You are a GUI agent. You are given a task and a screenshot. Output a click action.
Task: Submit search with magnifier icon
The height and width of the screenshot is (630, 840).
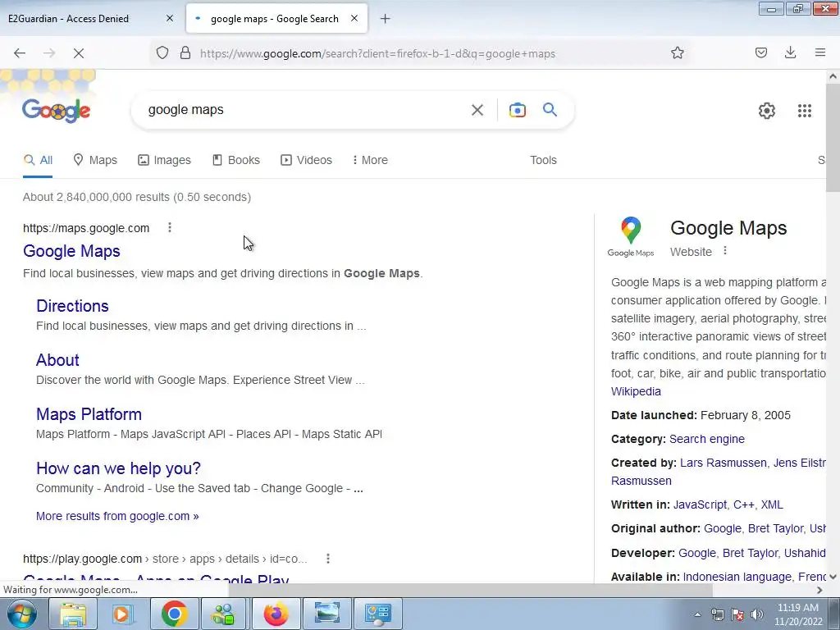pyautogui.click(x=550, y=110)
